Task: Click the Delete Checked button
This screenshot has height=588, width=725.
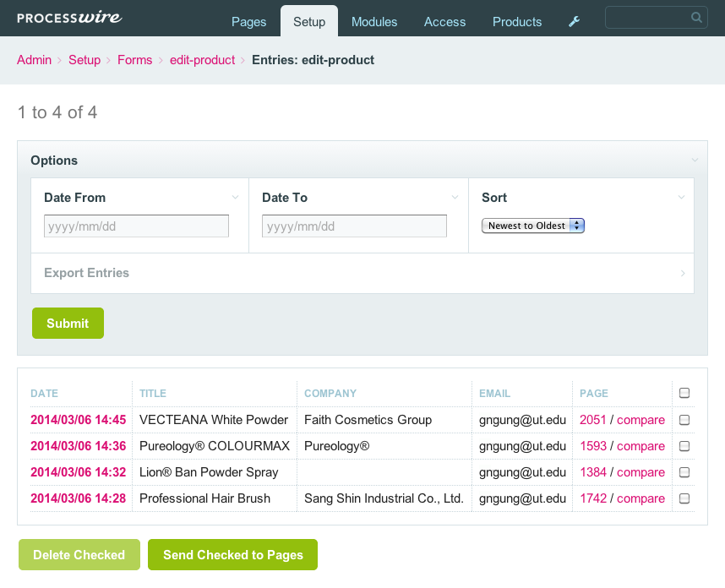Action: 79,555
